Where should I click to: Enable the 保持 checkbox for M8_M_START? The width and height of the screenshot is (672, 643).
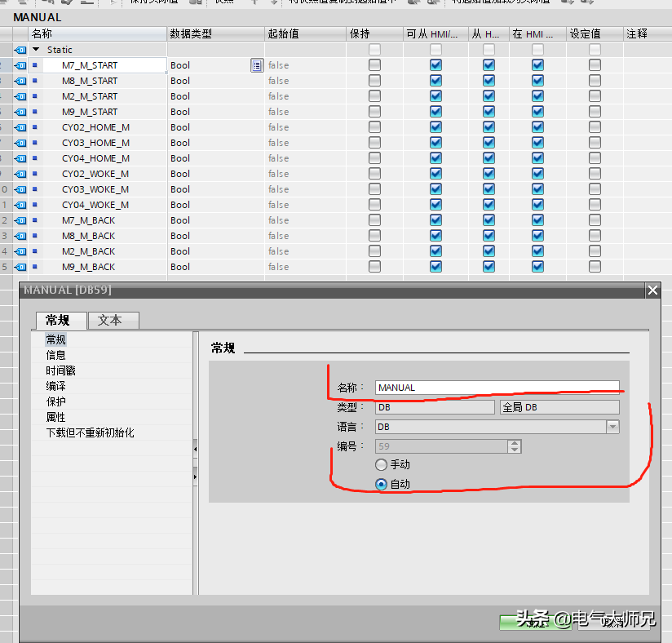click(x=374, y=81)
